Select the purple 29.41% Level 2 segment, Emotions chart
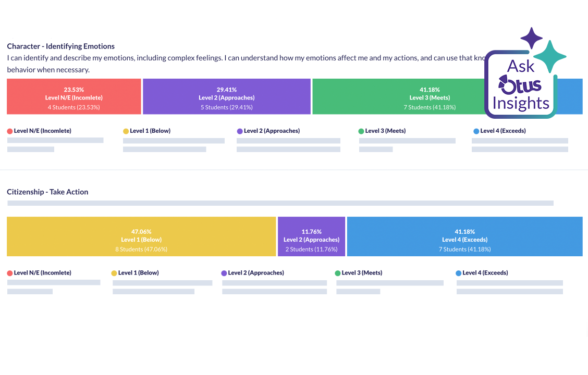 click(226, 96)
